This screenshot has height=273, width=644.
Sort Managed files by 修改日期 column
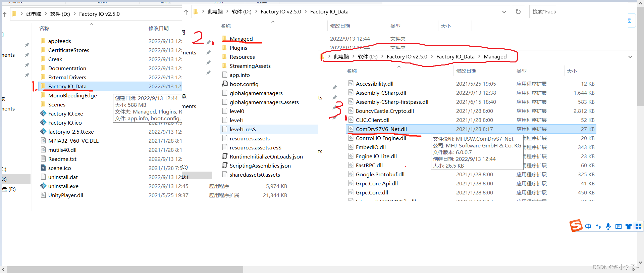coord(466,71)
